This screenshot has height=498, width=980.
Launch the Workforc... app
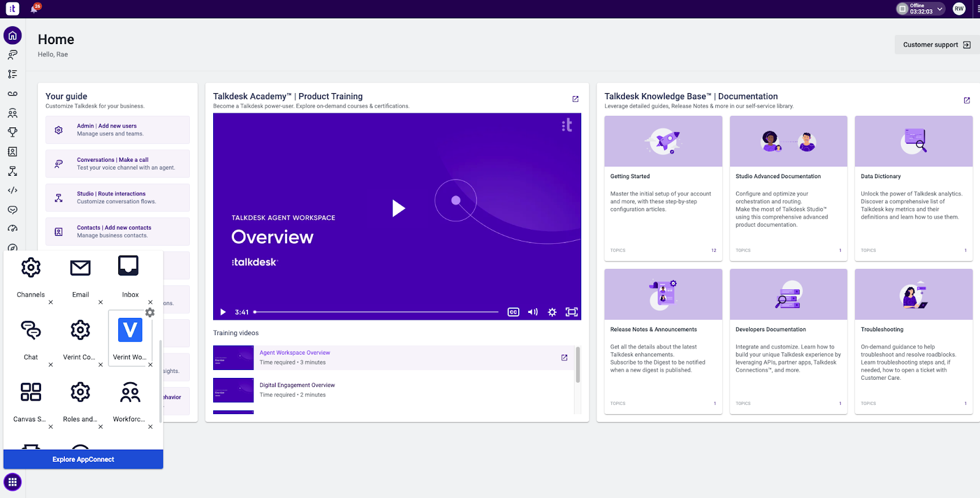point(130,401)
